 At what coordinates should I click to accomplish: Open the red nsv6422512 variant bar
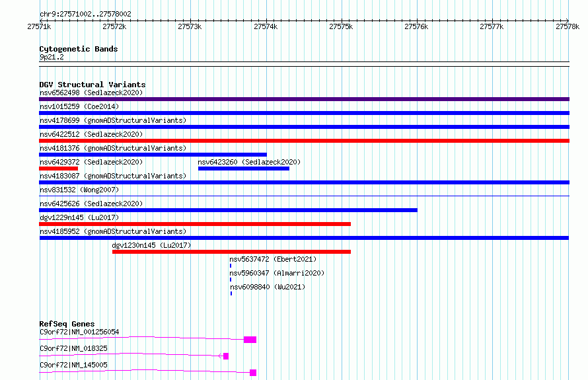tap(304, 141)
